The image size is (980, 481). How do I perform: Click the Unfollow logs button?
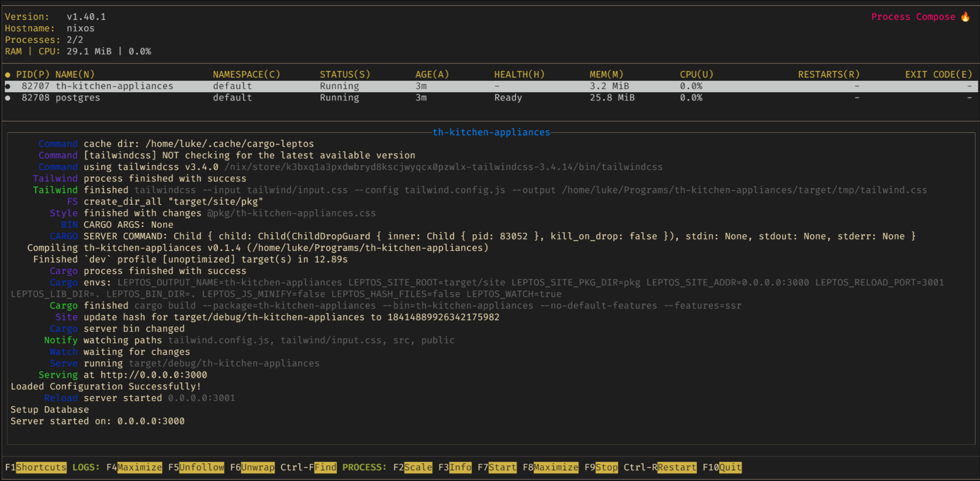[202, 467]
